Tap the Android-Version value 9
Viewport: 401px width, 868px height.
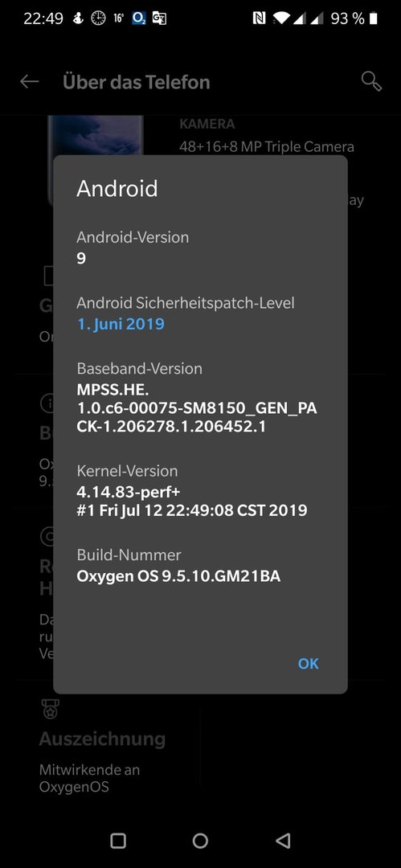(81, 259)
